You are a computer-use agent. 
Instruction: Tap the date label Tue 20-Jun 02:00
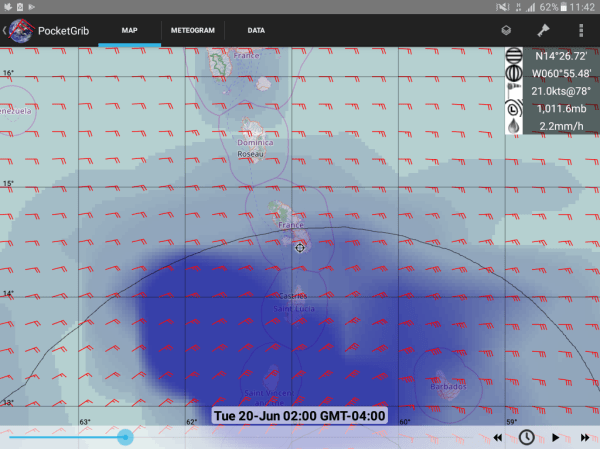[299, 416]
